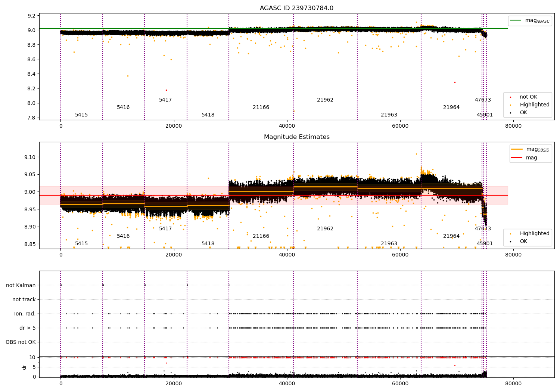This screenshot has width=560, height=392.
Task: Click obsid label 47673 in top panel
Action: (x=483, y=100)
